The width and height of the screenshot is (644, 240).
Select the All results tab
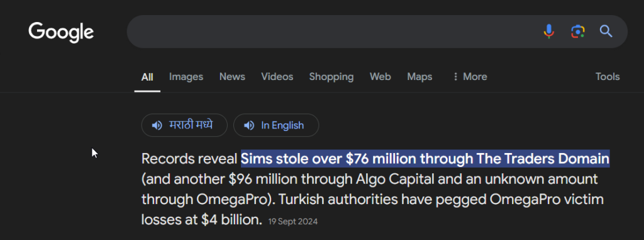(147, 77)
